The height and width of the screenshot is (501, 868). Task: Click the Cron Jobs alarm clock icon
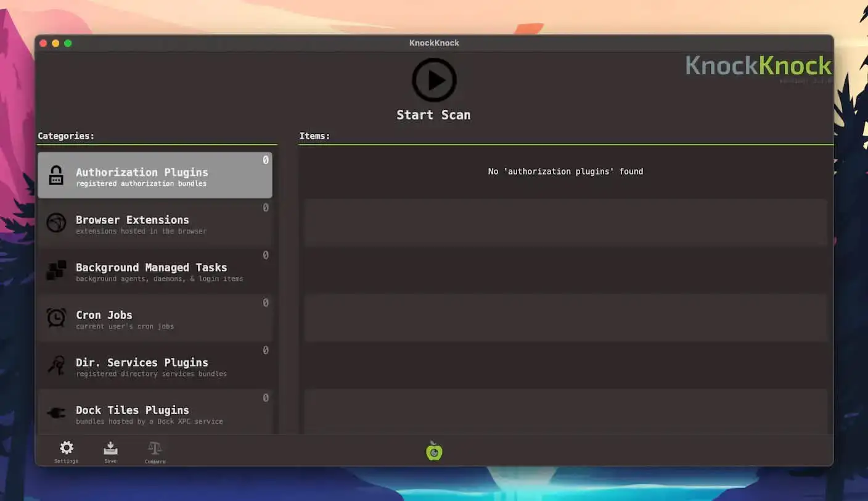(56, 318)
